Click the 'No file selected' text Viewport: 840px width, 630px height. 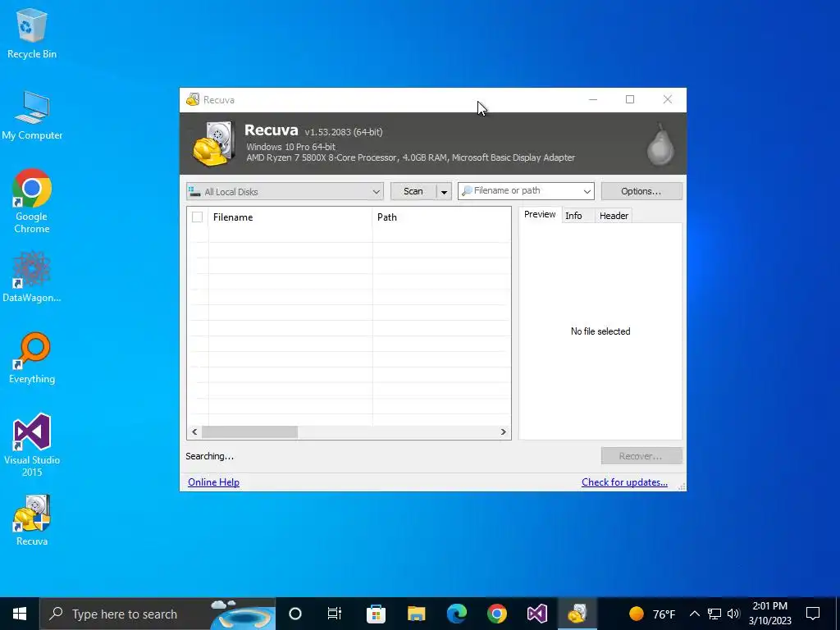coord(600,331)
